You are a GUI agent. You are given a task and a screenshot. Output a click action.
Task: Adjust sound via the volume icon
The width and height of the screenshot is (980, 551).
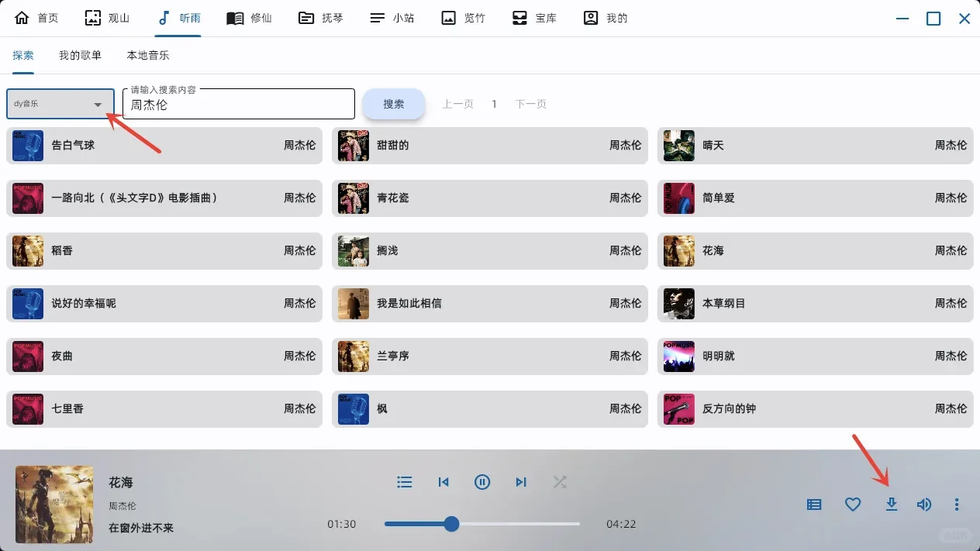tap(923, 504)
